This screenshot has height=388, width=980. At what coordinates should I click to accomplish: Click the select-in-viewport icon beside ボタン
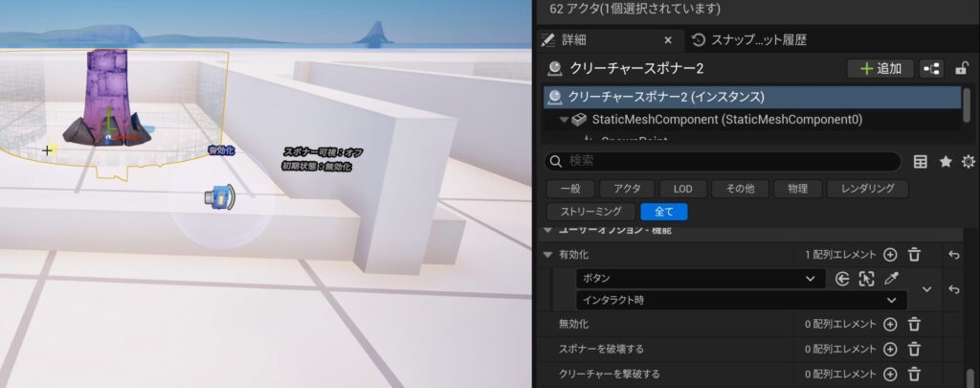tap(867, 279)
